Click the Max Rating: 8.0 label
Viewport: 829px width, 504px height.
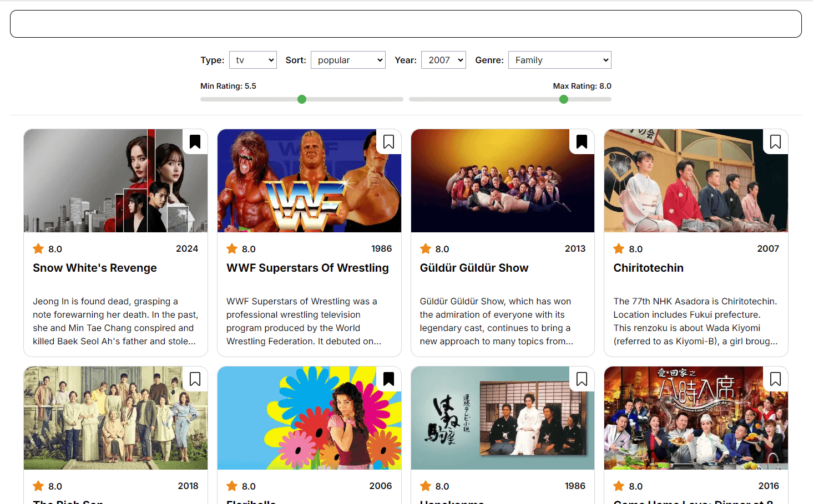[x=582, y=86]
